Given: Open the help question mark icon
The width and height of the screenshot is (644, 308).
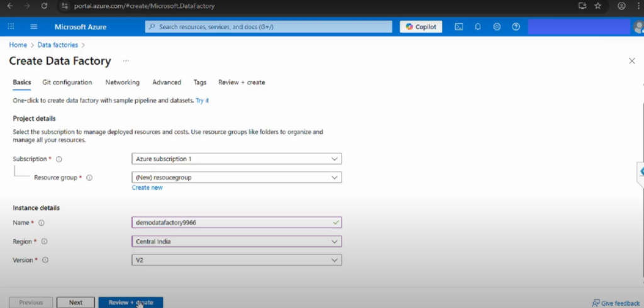Looking at the screenshot, I should (x=516, y=26).
